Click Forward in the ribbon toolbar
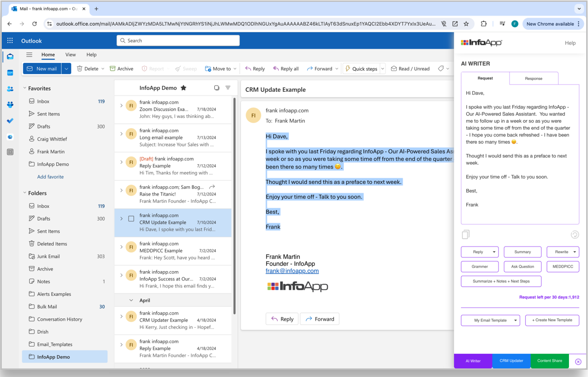Screen dimensions: 588x377 (320, 69)
